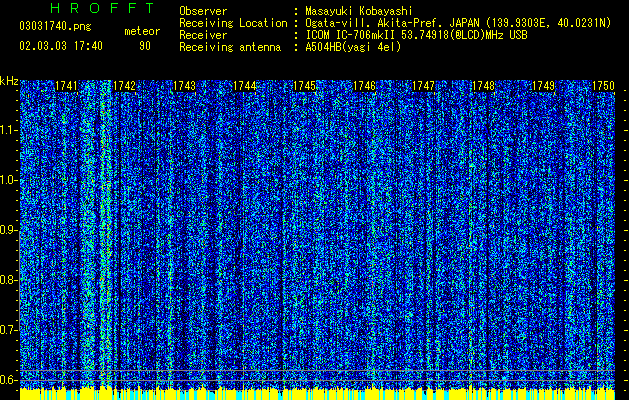Viewport: 629px width, 400px height.
Task: Click the meteor count 90
Action: 145,46
